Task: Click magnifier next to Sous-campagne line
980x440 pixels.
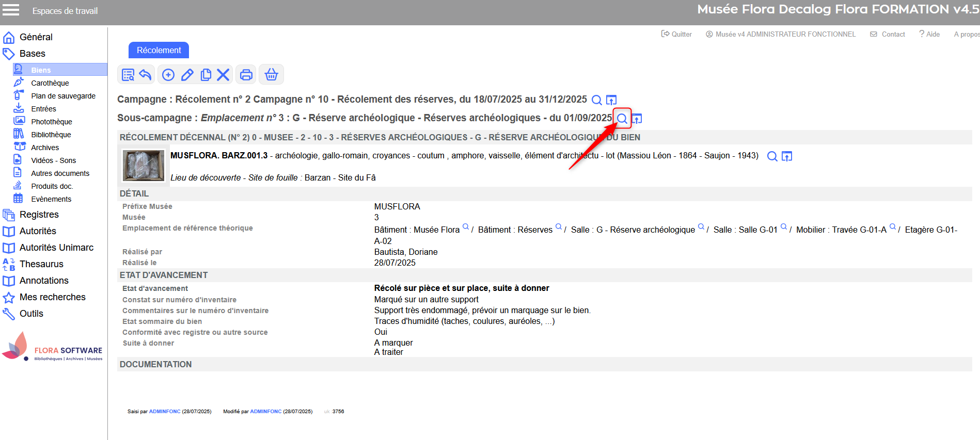Action: pos(622,119)
